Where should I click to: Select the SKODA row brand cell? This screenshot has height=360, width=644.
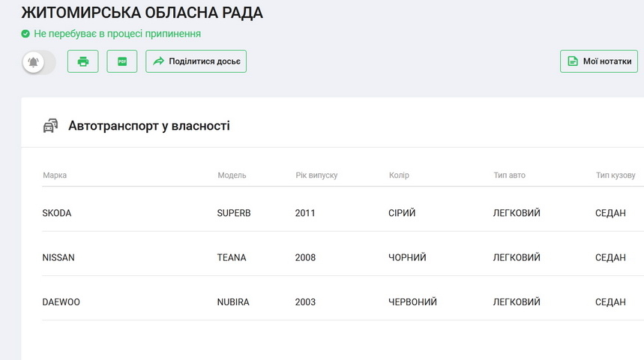click(57, 213)
